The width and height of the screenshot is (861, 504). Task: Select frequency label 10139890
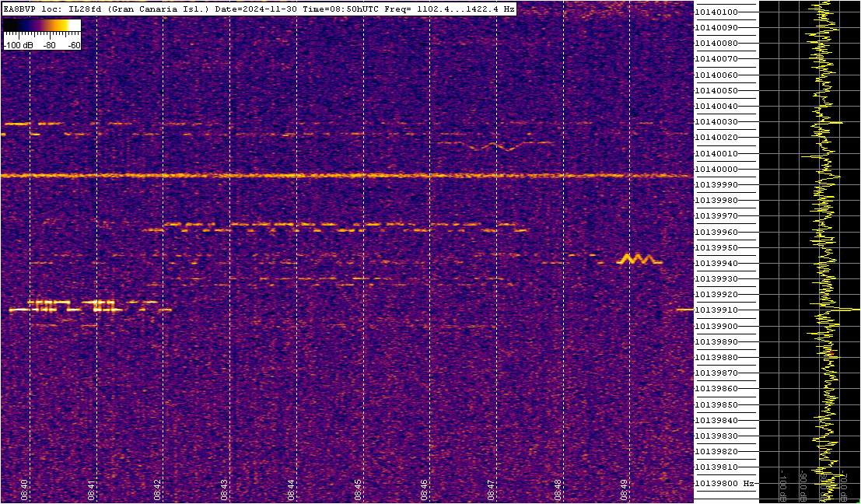pos(716,341)
